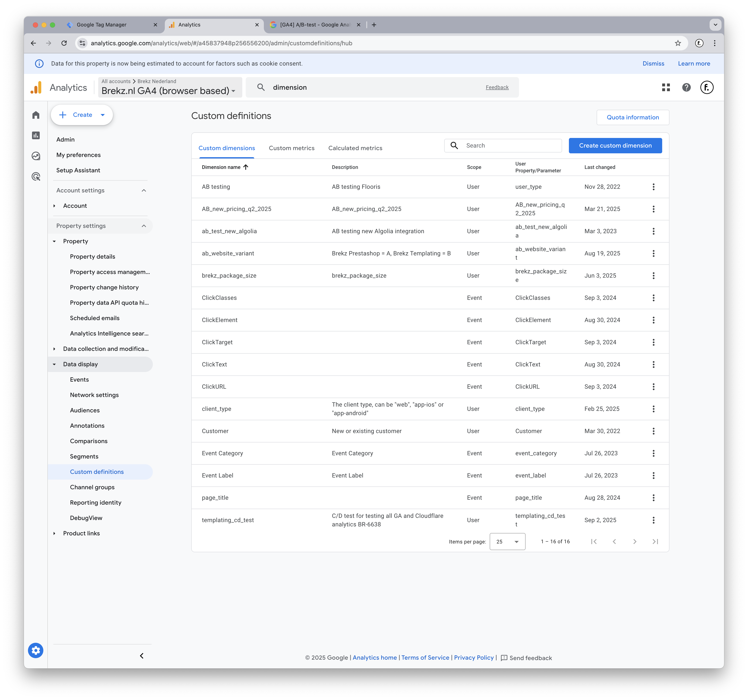Click the Admin gear icon
Screen dimensions: 748x700
(x=36, y=650)
